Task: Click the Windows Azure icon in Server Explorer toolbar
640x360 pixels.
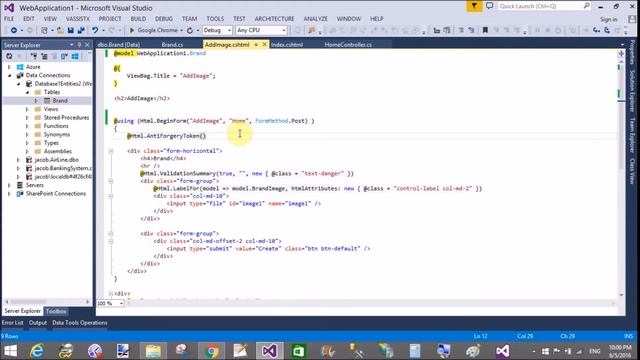Action: [x=75, y=56]
